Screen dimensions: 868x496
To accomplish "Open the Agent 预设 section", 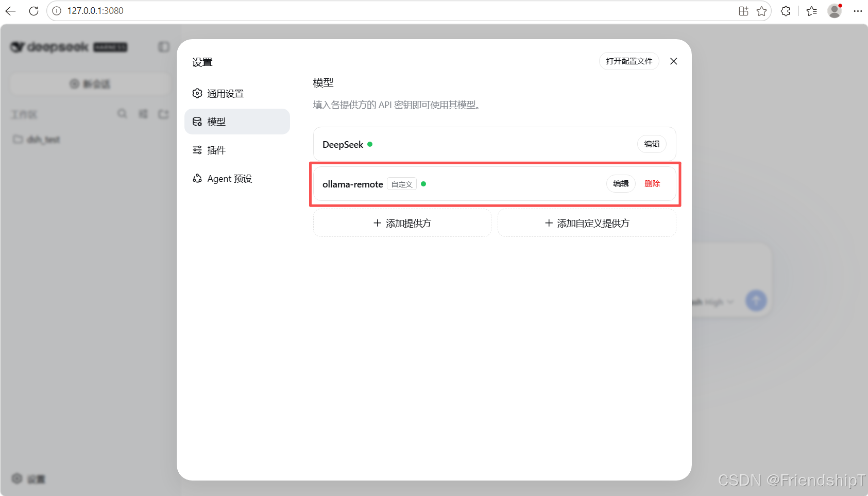I will click(x=237, y=178).
